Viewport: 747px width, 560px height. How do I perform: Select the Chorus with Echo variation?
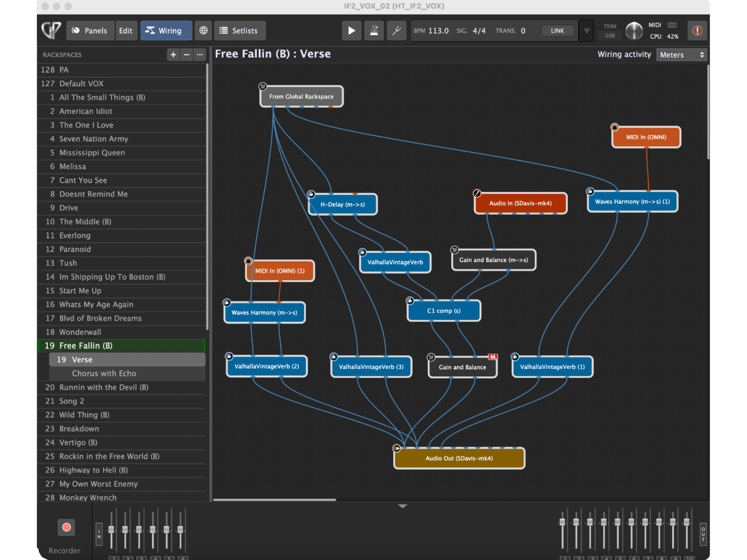click(127, 373)
